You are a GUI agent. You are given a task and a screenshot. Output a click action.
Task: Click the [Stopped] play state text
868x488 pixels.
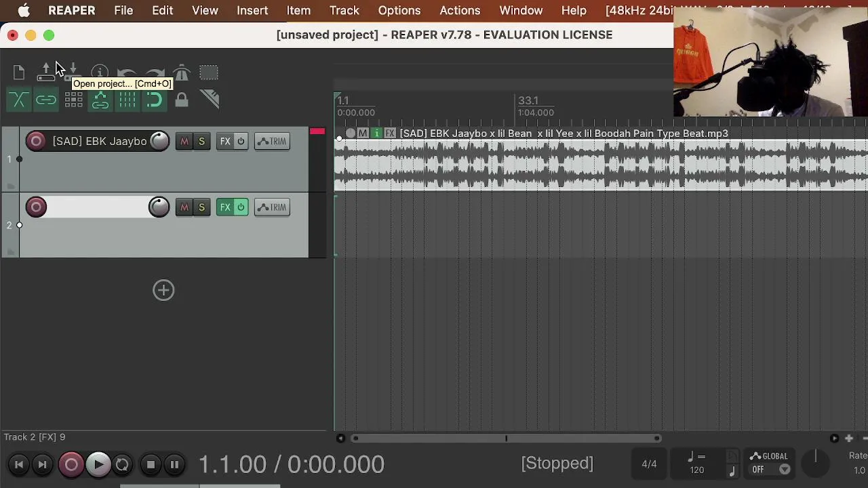point(557,464)
